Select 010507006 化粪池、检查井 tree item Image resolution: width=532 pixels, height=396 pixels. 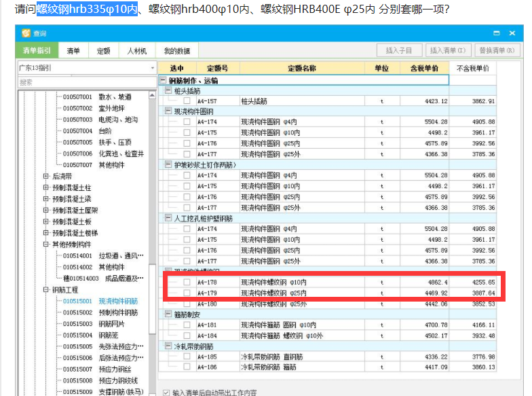click(103, 154)
